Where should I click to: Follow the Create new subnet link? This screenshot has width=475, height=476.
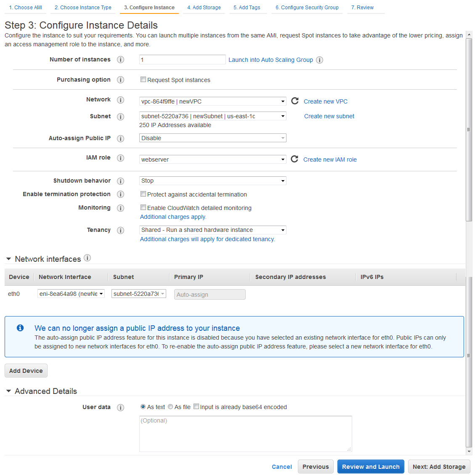[329, 116]
